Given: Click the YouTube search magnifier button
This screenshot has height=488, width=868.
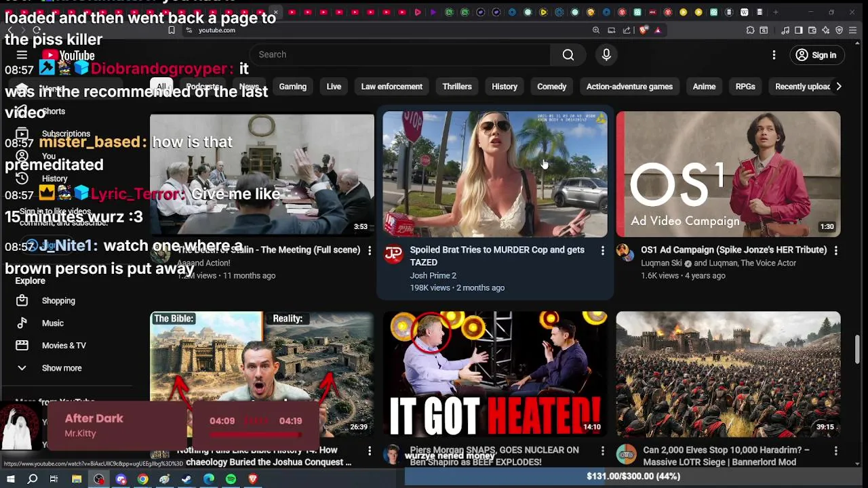Looking at the screenshot, I should coord(568,55).
